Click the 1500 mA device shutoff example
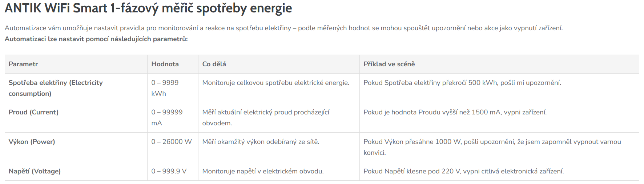Image resolution: width=644 pixels, height=184 pixels. (x=455, y=112)
